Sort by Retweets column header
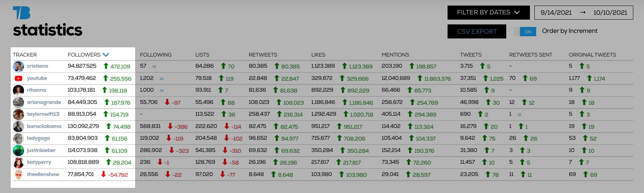Image resolution: width=644 pixels, height=193 pixels. coord(263,55)
